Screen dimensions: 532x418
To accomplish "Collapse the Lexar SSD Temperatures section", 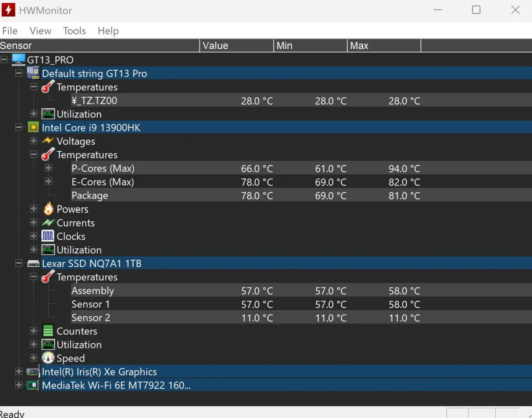I will [x=34, y=277].
